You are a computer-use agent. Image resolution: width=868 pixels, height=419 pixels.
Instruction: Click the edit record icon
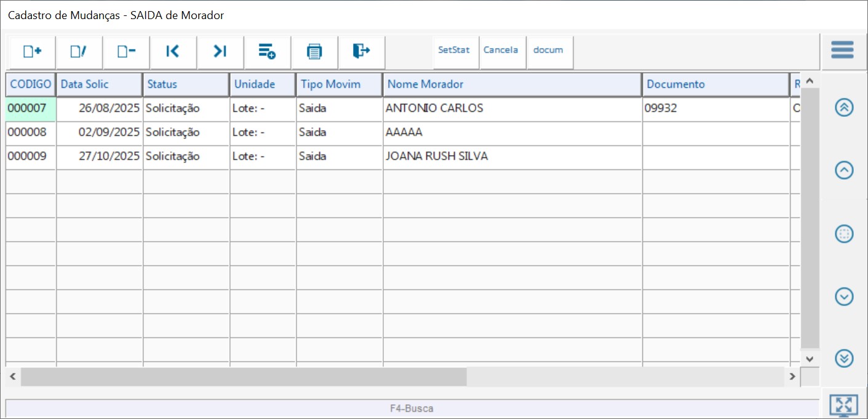(x=79, y=52)
